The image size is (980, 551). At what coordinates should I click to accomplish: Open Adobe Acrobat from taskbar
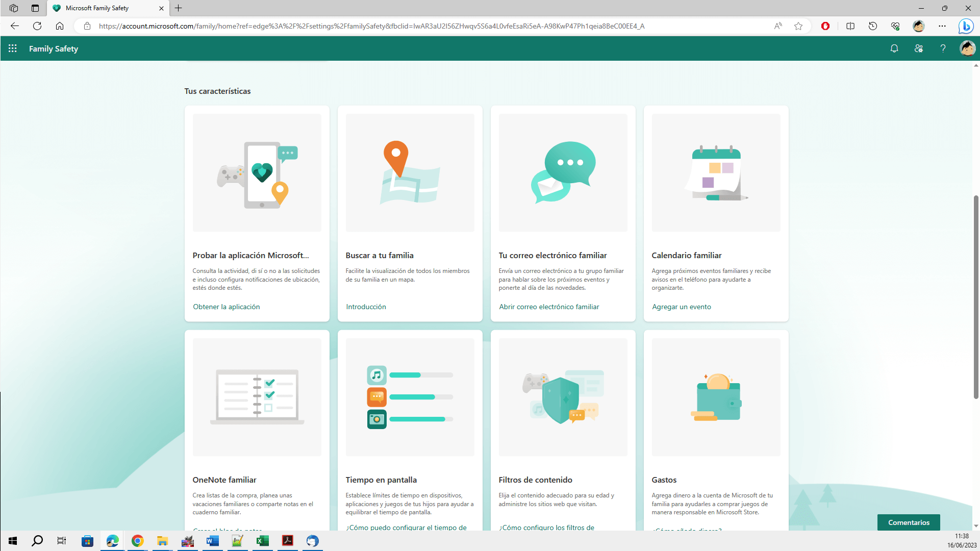pyautogui.click(x=288, y=541)
